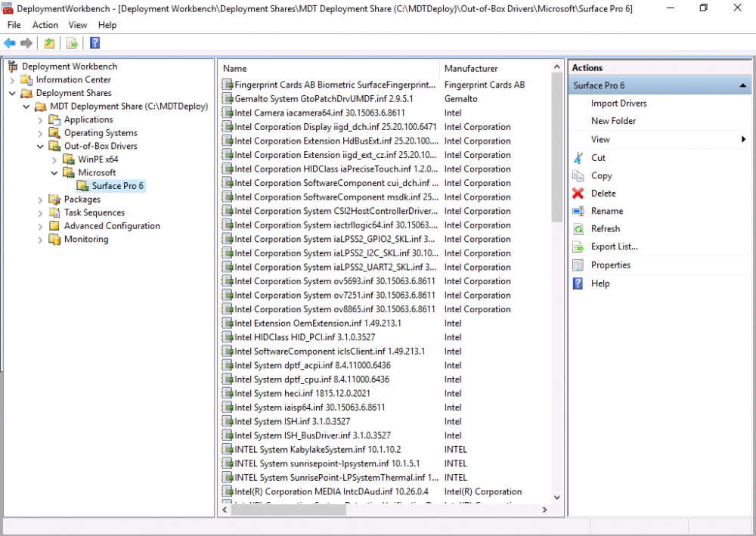Click the Cut scissors icon in Actions

[x=578, y=157]
